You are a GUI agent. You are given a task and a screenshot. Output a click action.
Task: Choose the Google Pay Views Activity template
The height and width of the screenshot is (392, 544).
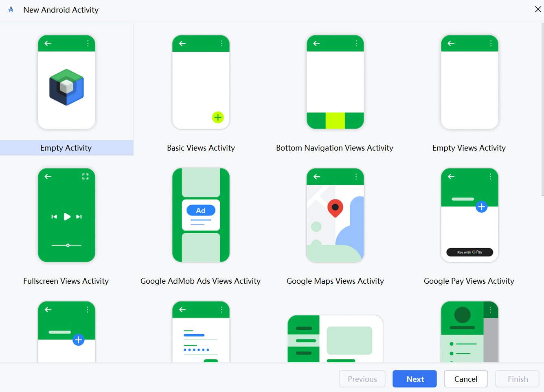[x=469, y=215]
